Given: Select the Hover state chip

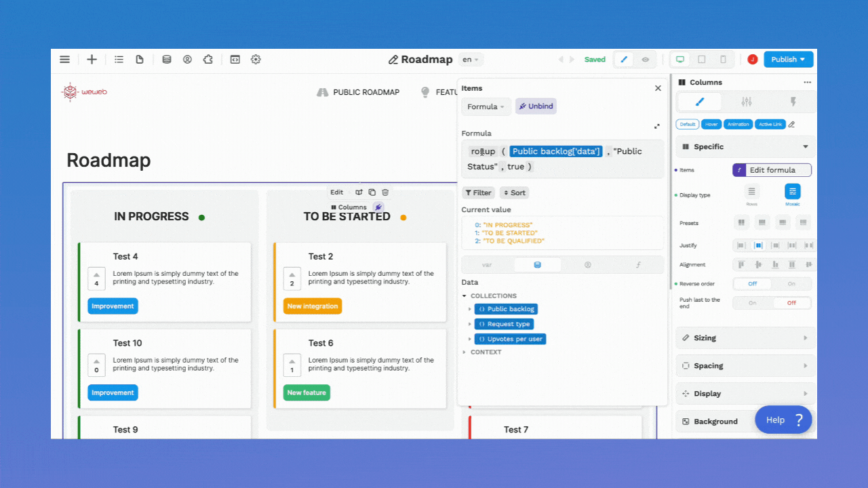Looking at the screenshot, I should [x=711, y=125].
